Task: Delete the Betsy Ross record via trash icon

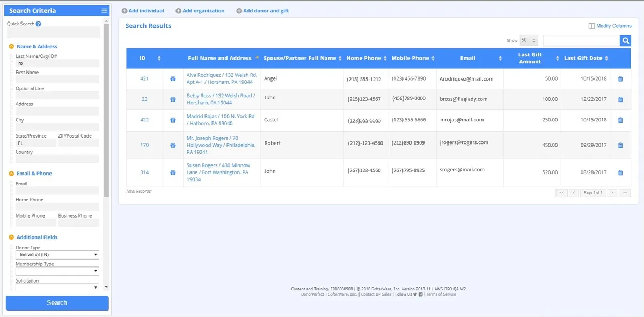Action: tap(620, 99)
